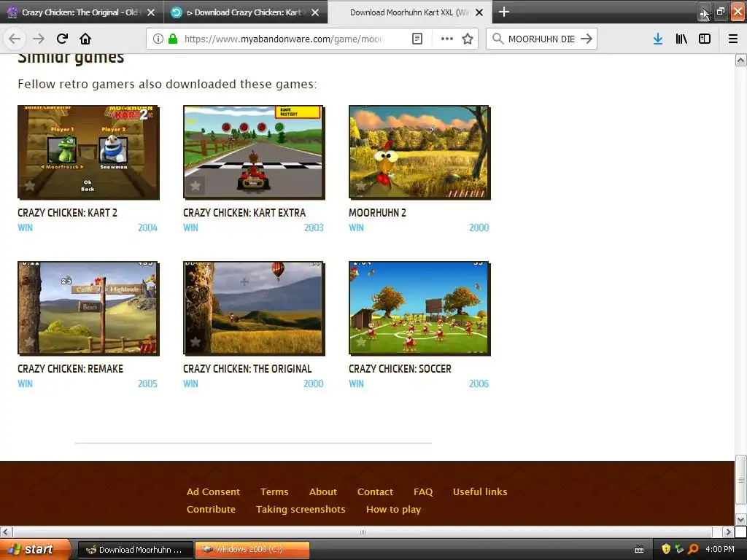
Task: Click the horizontal scrollbar right arrow
Action: pyautogui.click(x=728, y=532)
